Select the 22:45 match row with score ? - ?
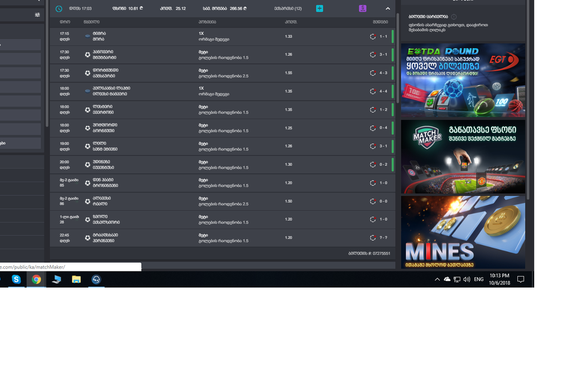 click(221, 238)
